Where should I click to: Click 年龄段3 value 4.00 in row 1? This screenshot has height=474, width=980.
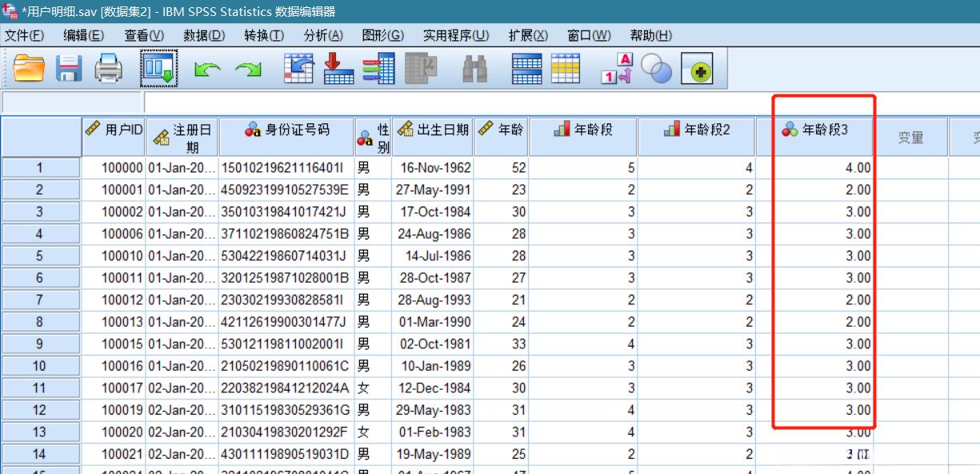pos(814,168)
